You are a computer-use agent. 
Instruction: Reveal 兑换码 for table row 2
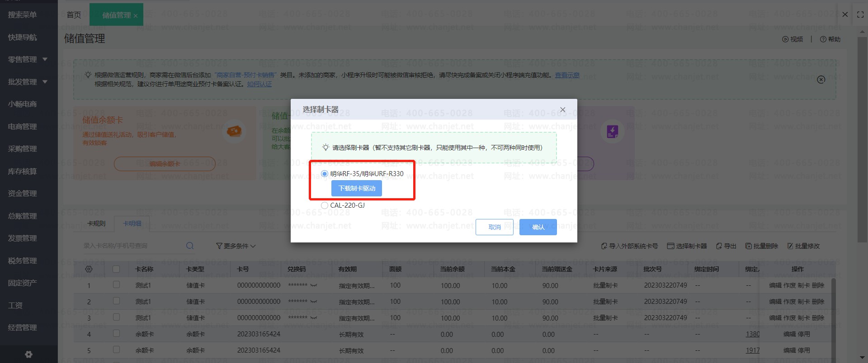[x=314, y=302]
